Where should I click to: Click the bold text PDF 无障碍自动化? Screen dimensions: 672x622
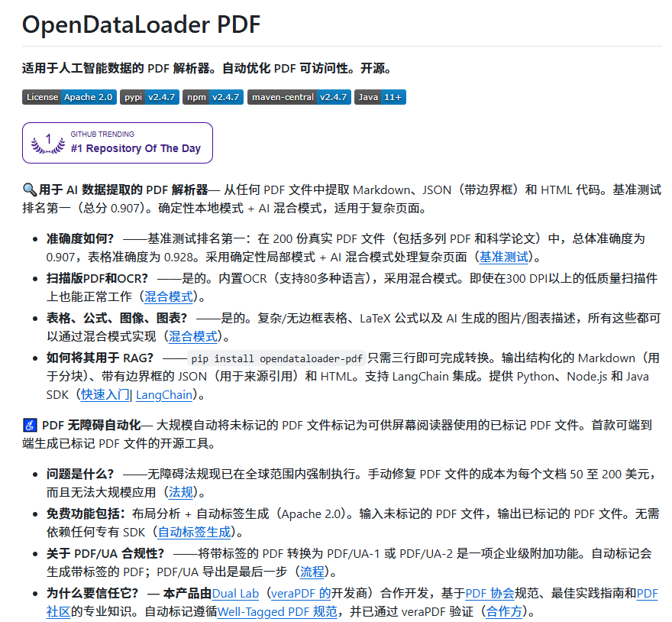92,426
